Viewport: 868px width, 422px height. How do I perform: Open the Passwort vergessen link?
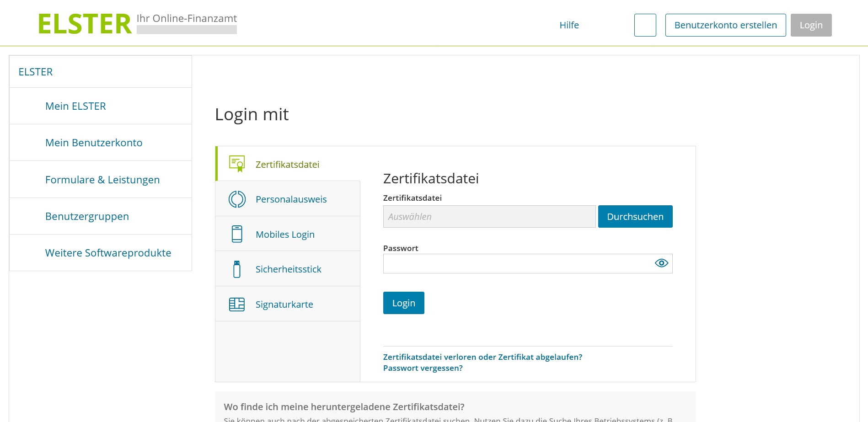pyautogui.click(x=423, y=368)
